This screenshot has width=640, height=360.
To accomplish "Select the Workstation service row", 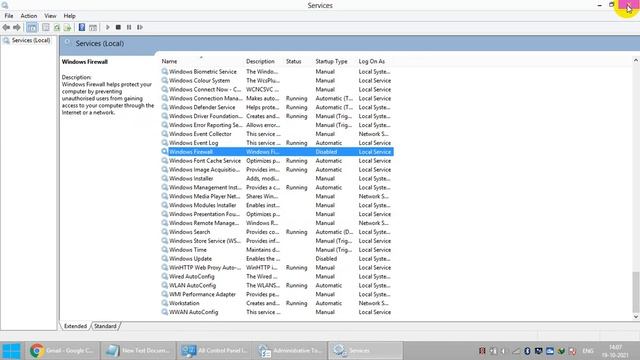I will (x=277, y=303).
